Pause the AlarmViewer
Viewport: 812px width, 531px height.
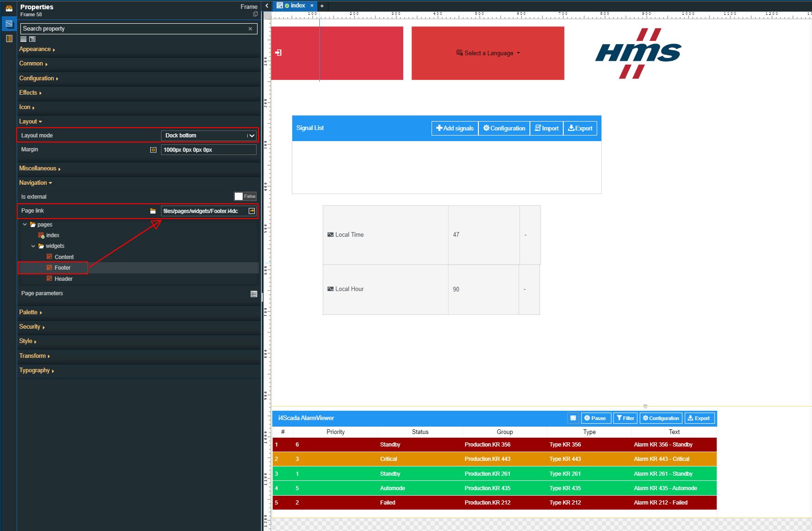pos(596,418)
